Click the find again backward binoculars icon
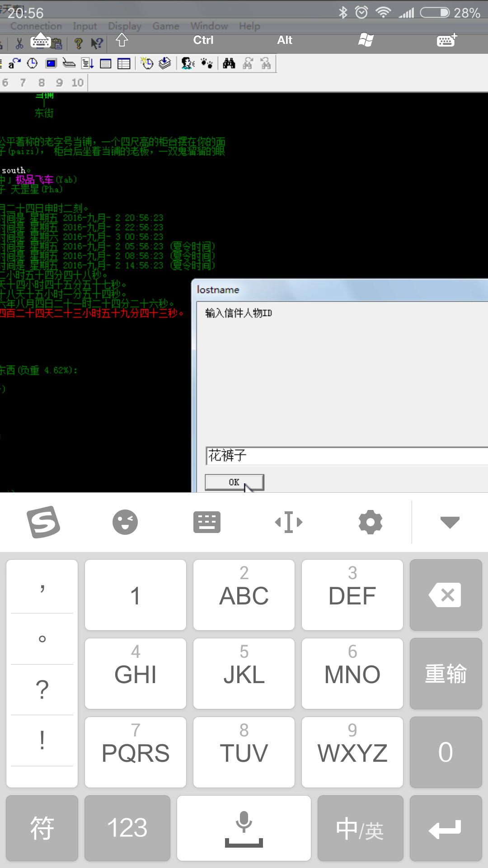Screen dimensions: 488x868 click(266, 63)
